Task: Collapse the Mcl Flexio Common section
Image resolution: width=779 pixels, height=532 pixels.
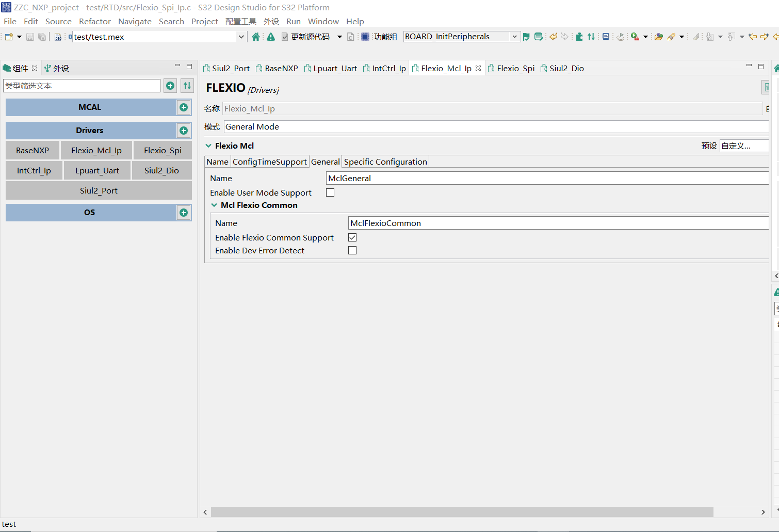Action: 214,205
